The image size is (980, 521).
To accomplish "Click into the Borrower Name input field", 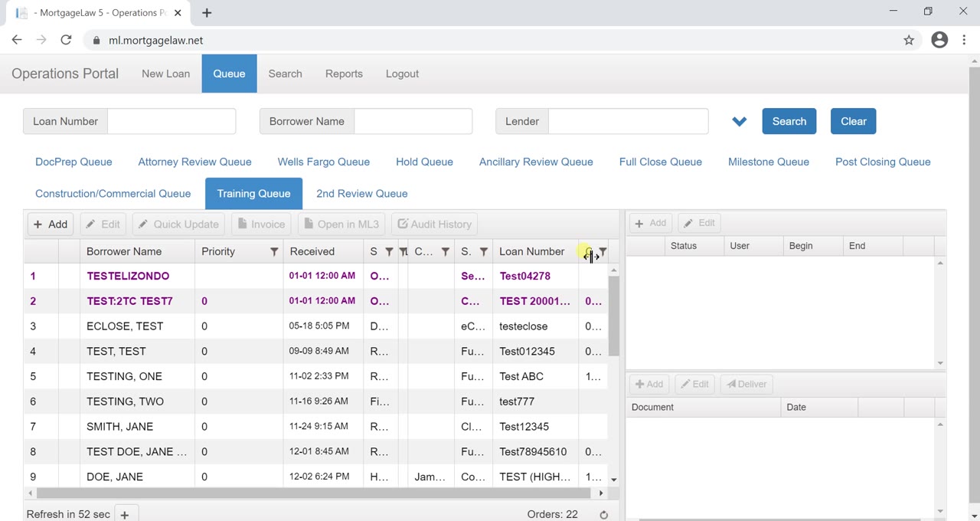I will 413,122.
